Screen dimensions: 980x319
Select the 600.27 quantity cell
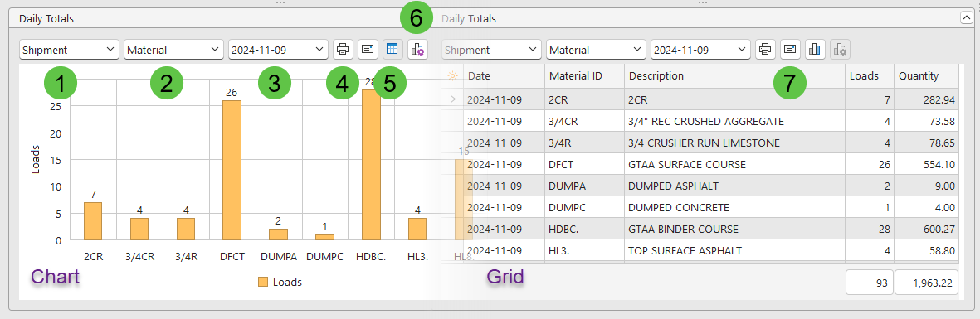tap(926, 230)
